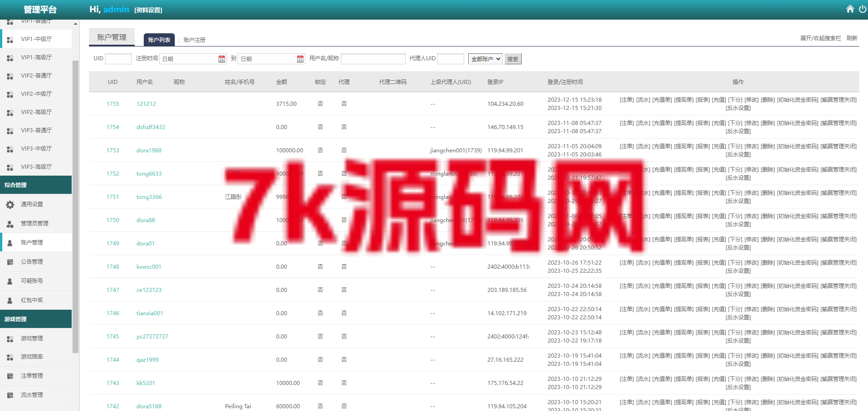Click the VIP1-中级厅 sidebar icon

10,40
